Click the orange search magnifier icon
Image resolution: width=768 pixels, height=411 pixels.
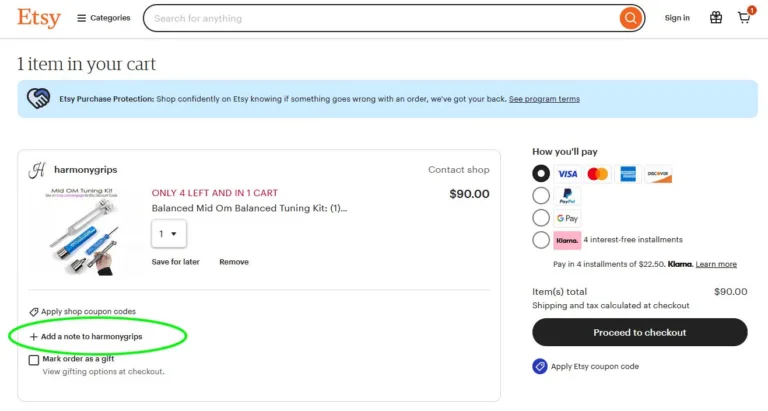tap(630, 18)
